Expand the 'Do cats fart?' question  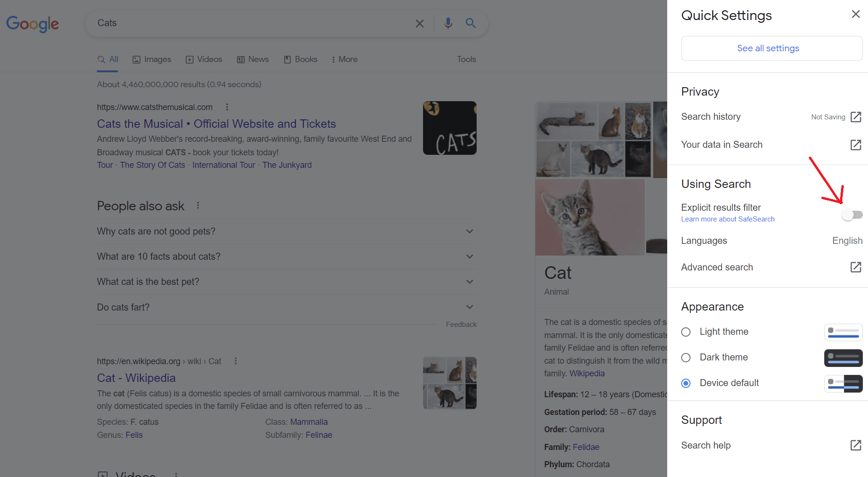(469, 307)
